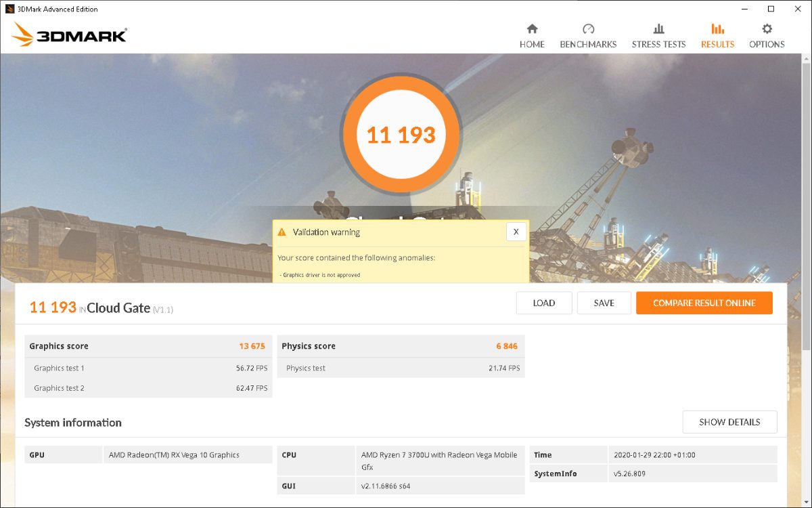The image size is (812, 508).
Task: Click the 3DMark app icon in title bar
Action: pos(8,9)
